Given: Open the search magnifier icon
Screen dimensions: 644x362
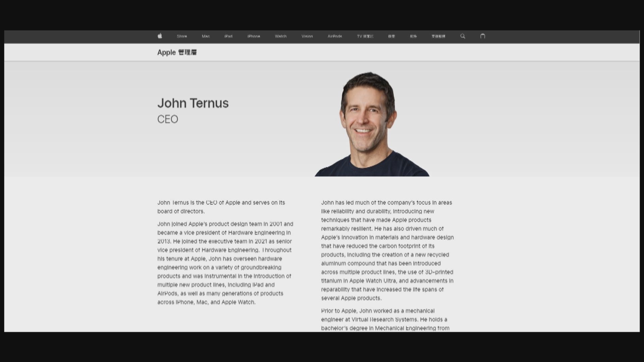Looking at the screenshot, I should (463, 36).
